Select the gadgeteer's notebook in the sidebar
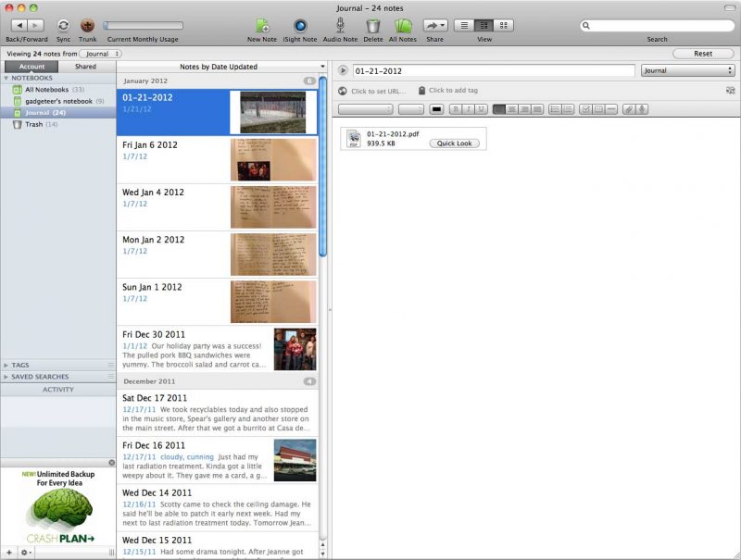 click(56, 101)
